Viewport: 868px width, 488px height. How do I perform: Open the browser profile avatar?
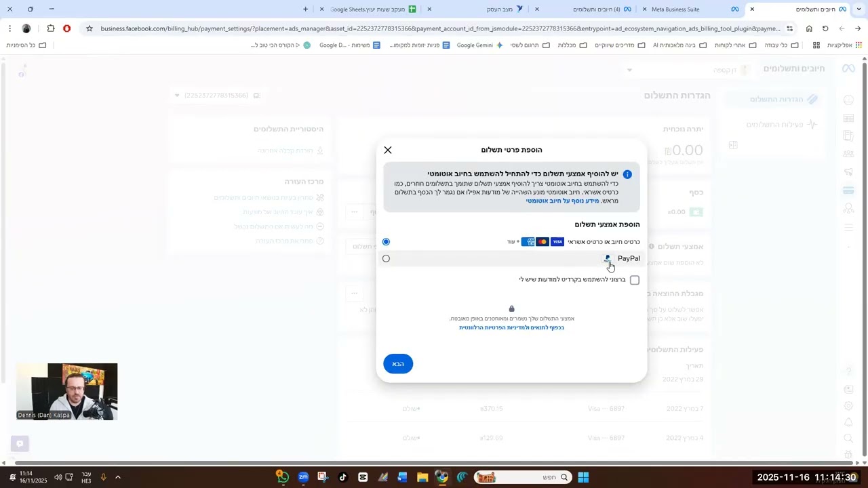pos(26,28)
